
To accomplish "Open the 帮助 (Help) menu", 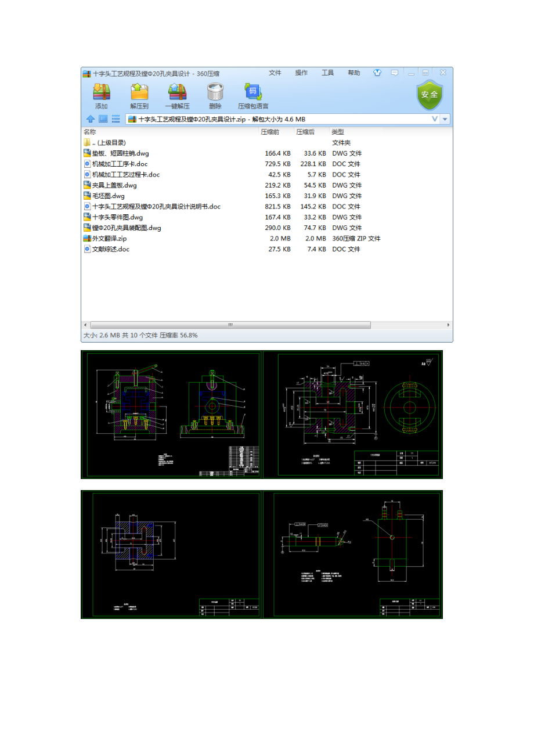I will tap(353, 73).
